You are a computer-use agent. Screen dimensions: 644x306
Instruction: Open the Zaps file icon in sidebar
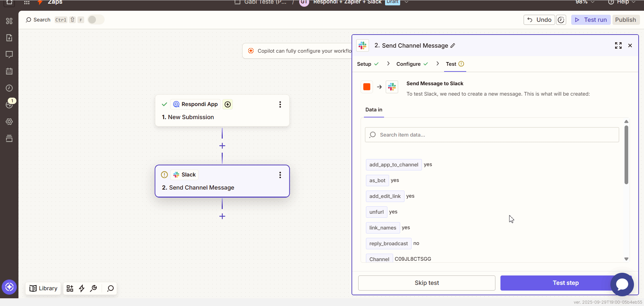tap(9, 38)
